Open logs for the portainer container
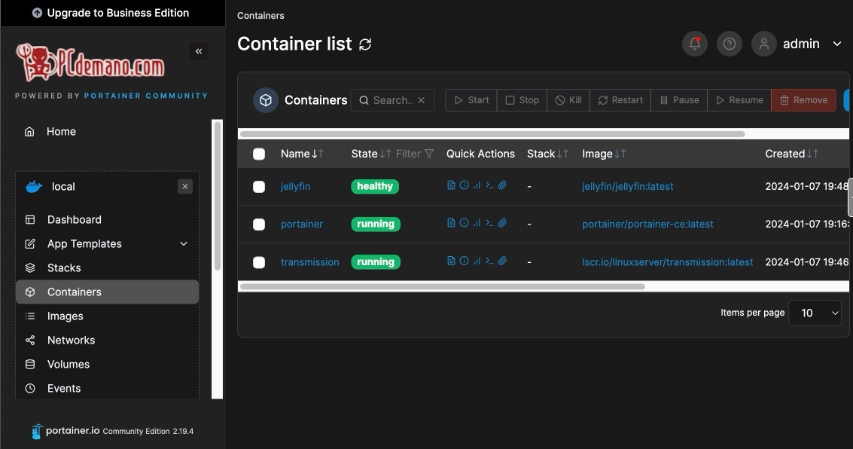Image resolution: width=853 pixels, height=449 pixels. pos(451,223)
